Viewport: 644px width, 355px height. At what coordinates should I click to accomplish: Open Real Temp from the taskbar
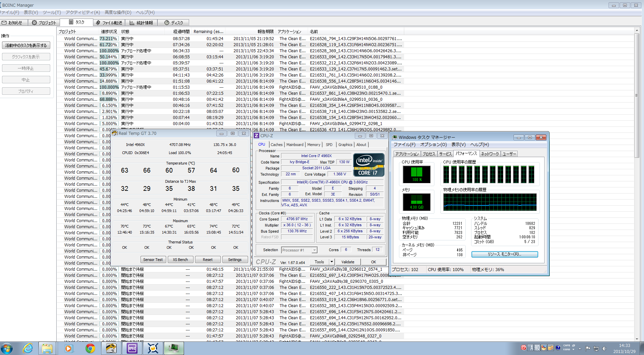[111, 348]
